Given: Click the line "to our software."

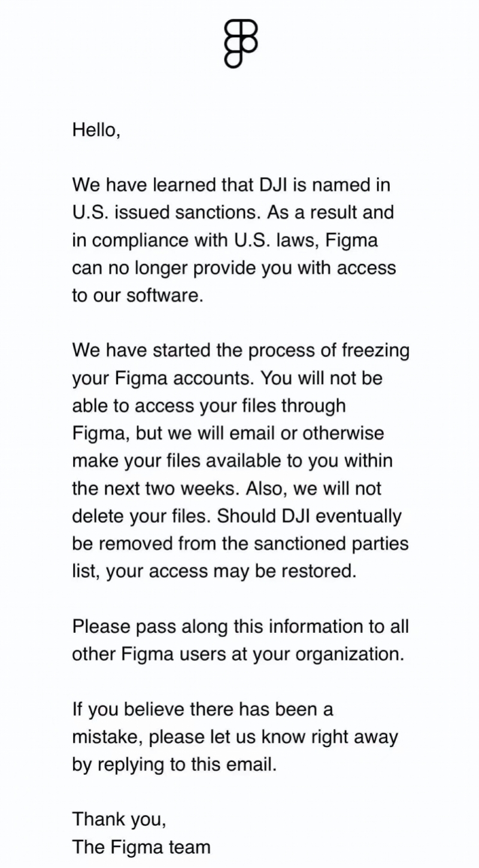Looking at the screenshot, I should pyautogui.click(x=138, y=296).
